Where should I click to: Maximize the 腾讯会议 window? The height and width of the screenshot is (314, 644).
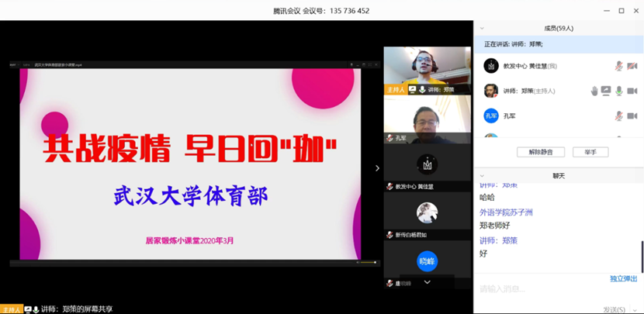pos(621,11)
